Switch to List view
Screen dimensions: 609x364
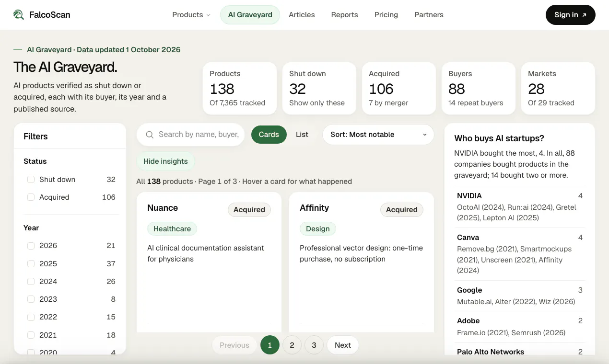(x=302, y=135)
